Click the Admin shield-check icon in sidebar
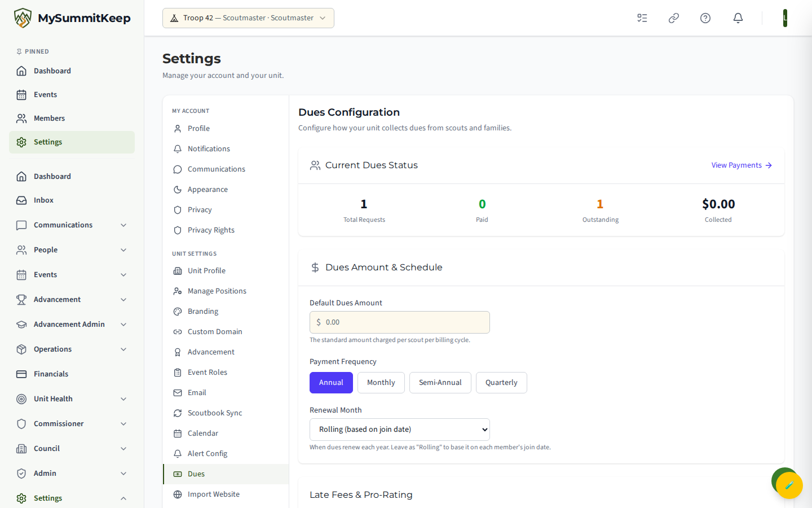Image resolution: width=812 pixels, height=508 pixels. [21, 474]
